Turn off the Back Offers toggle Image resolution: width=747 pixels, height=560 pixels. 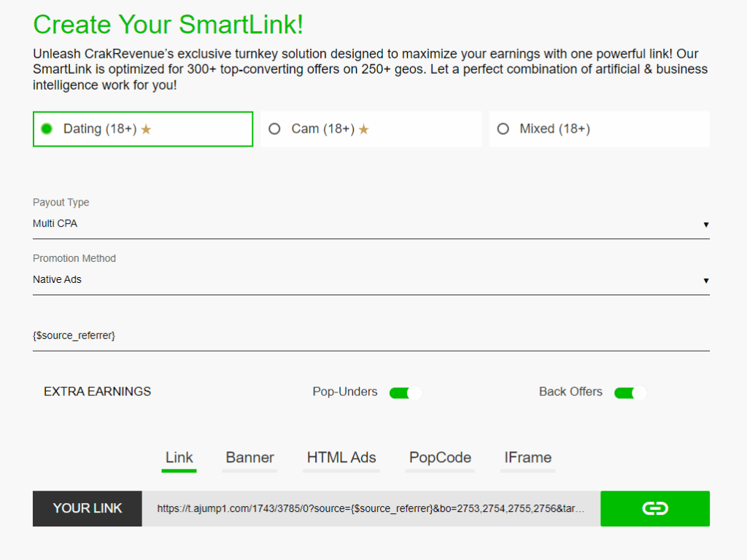click(x=630, y=393)
